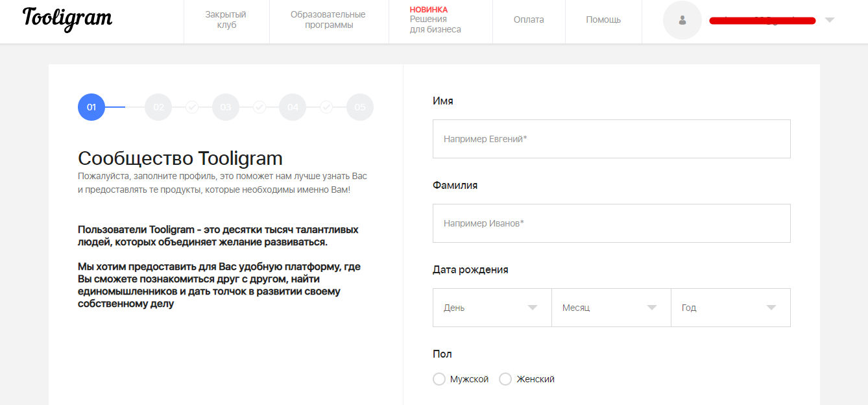Click checkmark between steps 02 and 03

click(192, 107)
